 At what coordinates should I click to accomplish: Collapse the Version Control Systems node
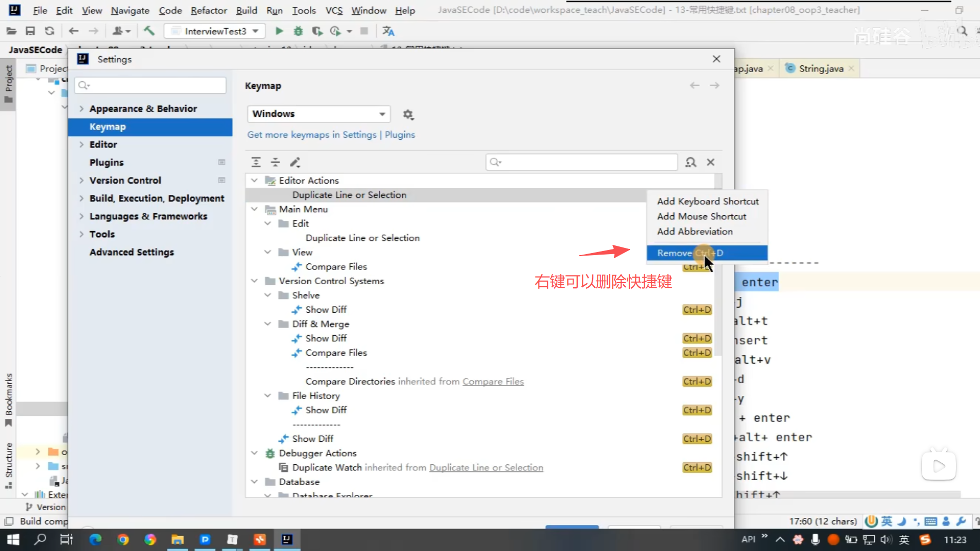(254, 281)
